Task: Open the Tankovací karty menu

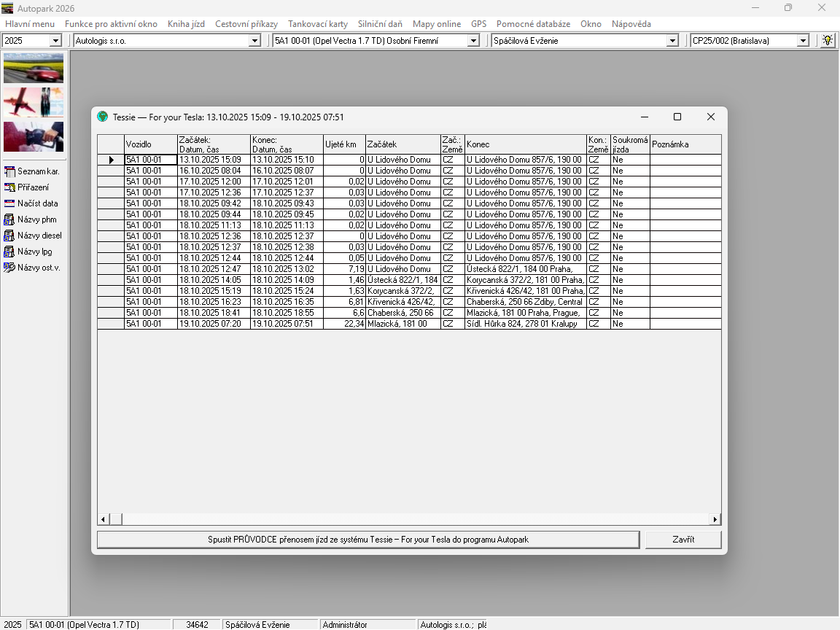Action: point(317,24)
